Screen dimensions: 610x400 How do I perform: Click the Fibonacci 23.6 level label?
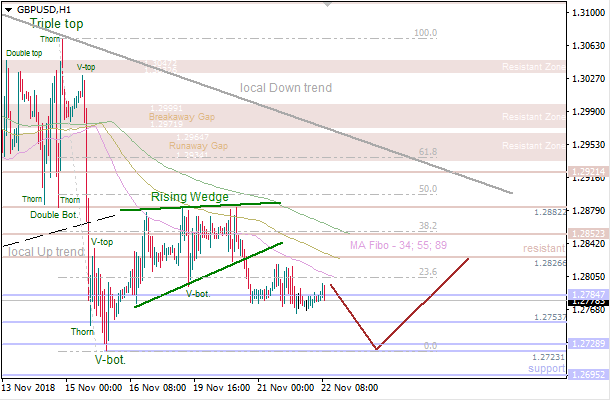click(427, 271)
